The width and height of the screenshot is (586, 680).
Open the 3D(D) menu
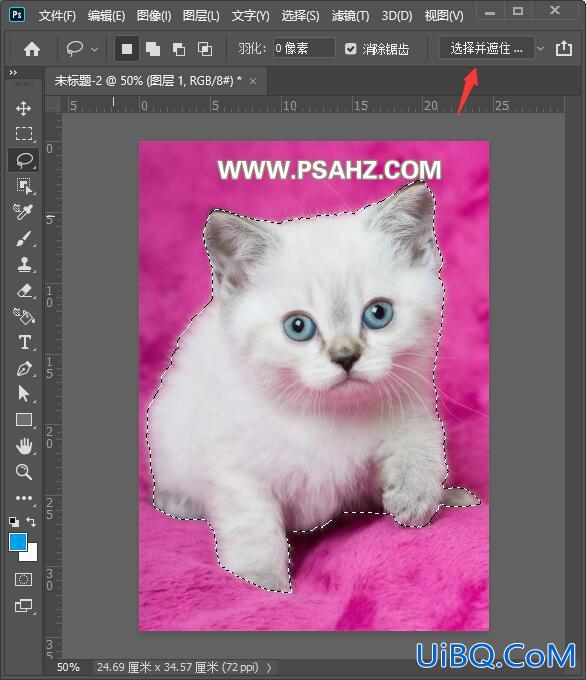396,16
